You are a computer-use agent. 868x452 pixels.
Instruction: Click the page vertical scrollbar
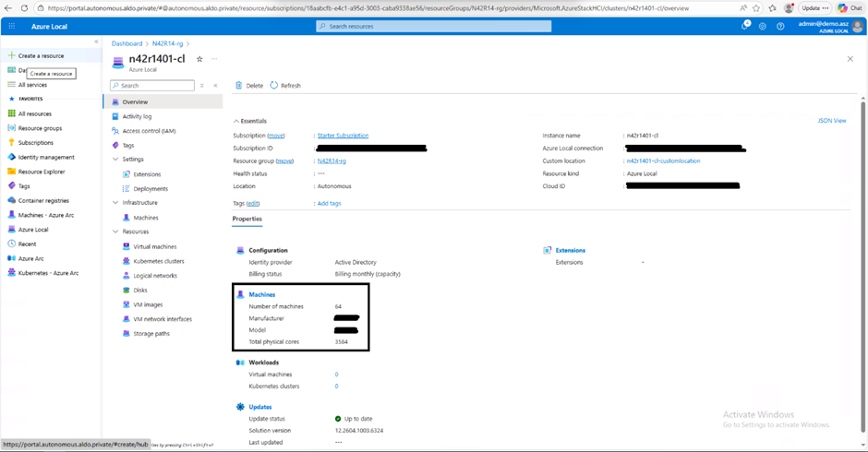pos(862,266)
